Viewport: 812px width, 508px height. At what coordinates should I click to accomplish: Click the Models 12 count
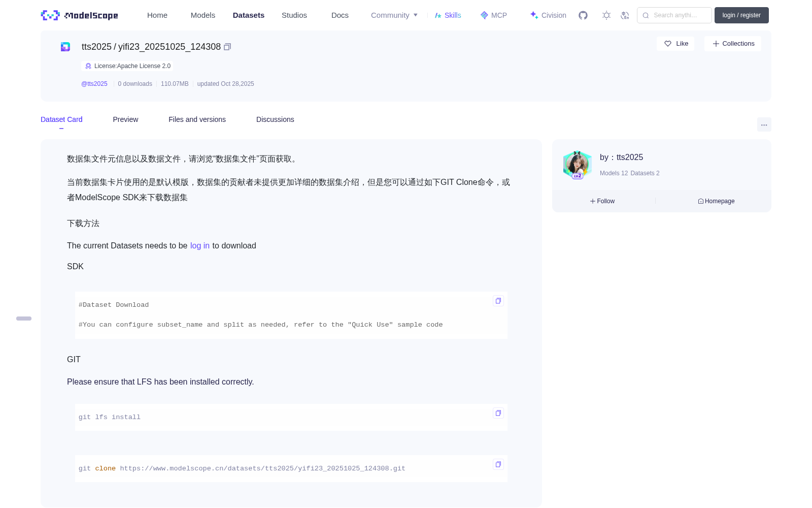[614, 173]
